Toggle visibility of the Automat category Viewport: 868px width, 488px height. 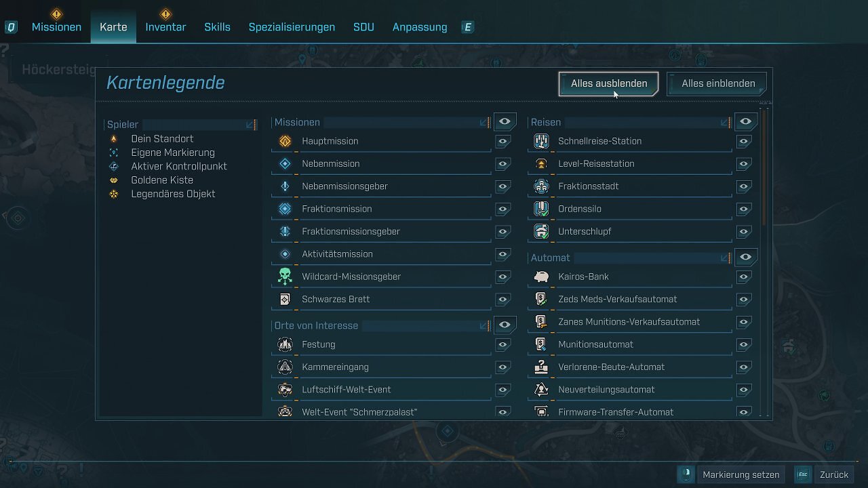coord(745,258)
